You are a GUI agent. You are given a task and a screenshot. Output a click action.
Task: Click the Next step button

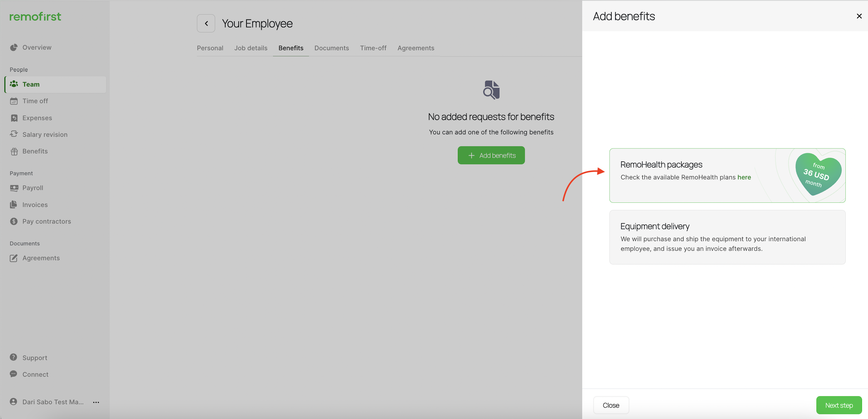click(839, 405)
